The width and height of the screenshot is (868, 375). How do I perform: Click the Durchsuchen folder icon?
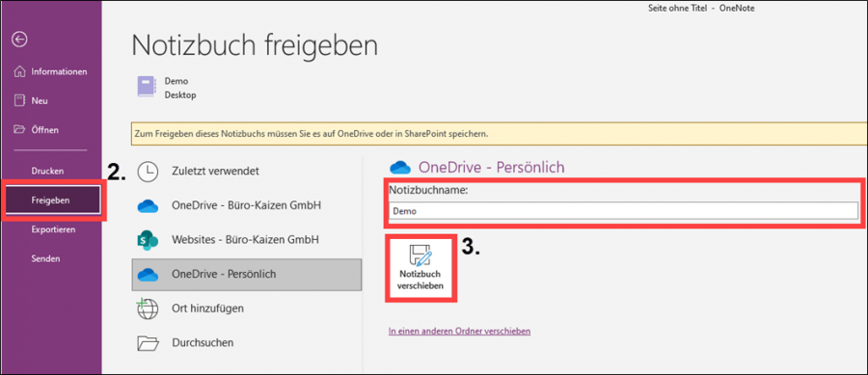pyautogui.click(x=148, y=343)
